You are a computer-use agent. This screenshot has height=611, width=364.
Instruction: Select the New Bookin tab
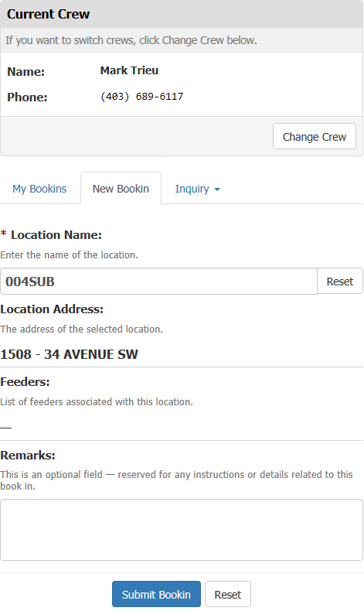121,189
